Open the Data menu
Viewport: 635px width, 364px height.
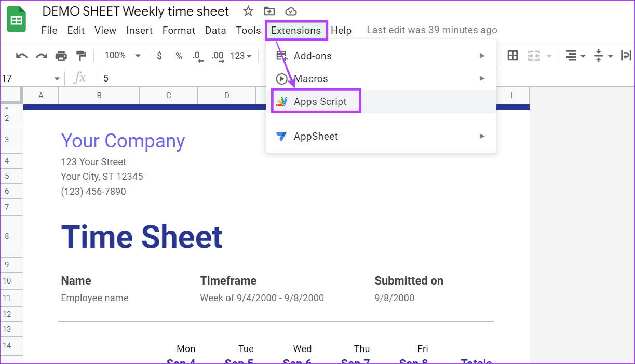coord(215,30)
